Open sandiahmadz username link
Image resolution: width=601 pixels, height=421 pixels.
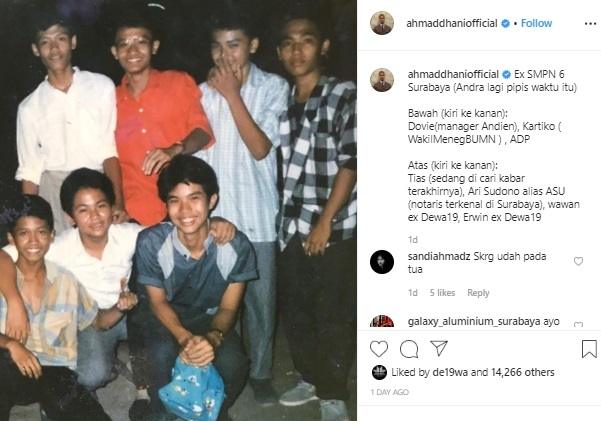439,256
